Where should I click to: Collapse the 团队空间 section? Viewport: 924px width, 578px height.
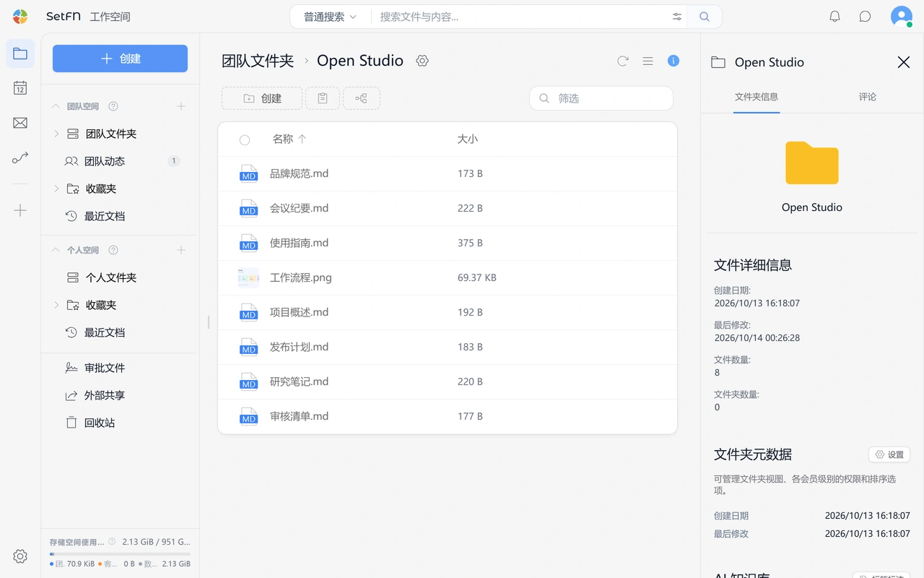click(x=56, y=106)
